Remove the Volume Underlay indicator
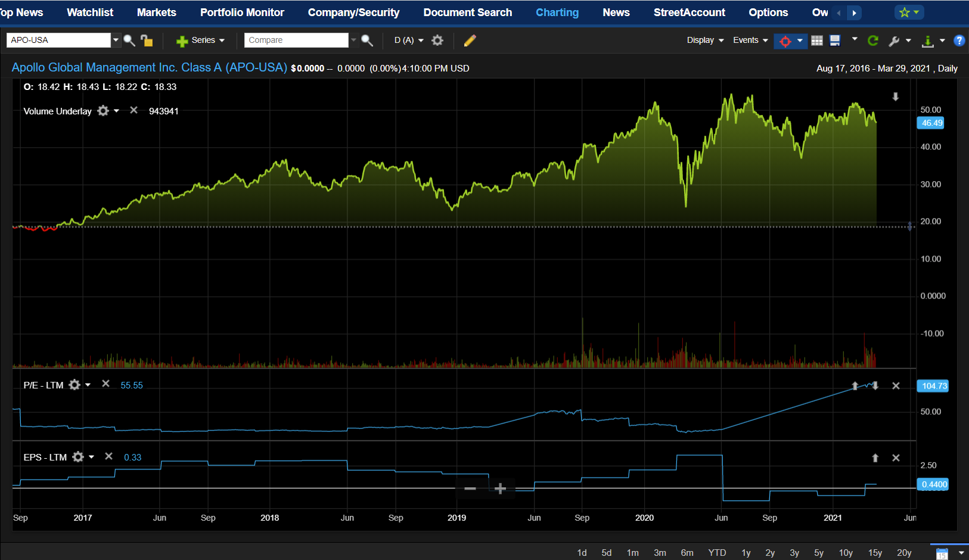Image resolution: width=969 pixels, height=560 pixels. click(x=133, y=110)
